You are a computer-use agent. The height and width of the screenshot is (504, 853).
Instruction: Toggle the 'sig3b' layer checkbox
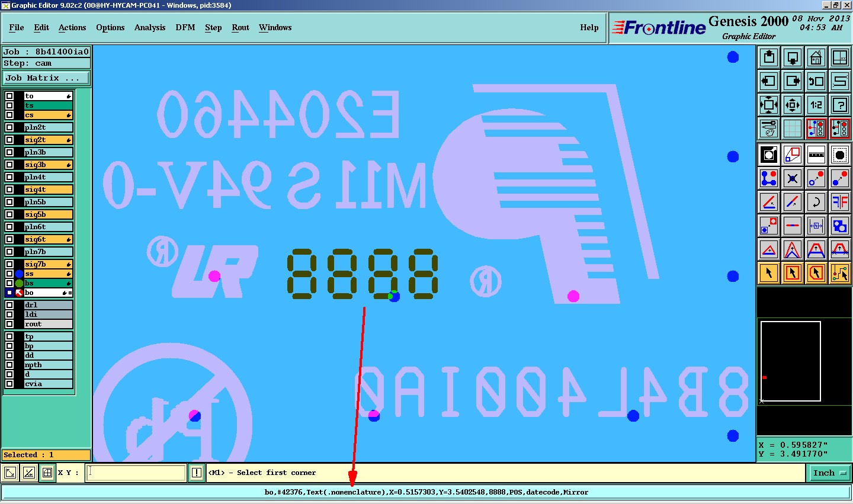(x=9, y=165)
